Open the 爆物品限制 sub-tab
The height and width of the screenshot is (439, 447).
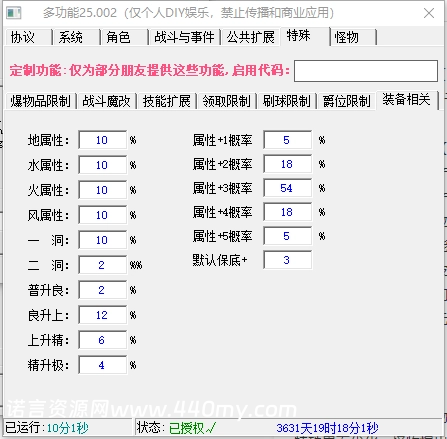(x=41, y=101)
